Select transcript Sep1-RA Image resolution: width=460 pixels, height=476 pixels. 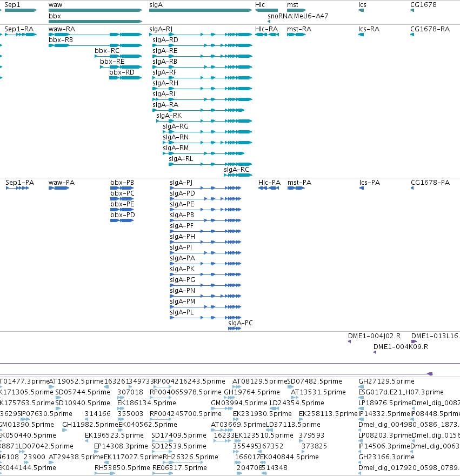point(21,35)
